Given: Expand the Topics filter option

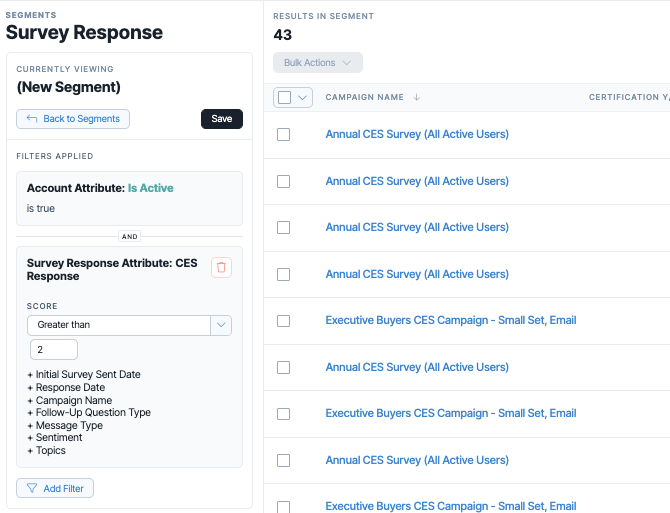Looking at the screenshot, I should tap(47, 450).
